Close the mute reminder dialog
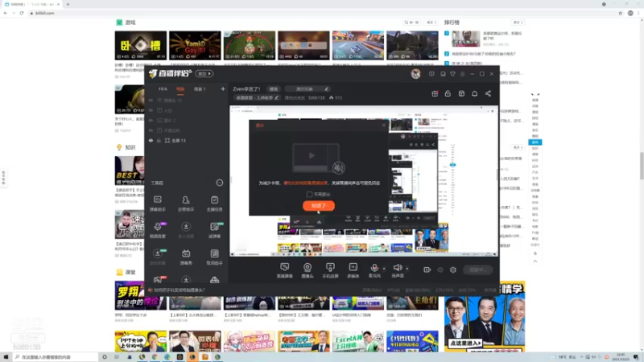 pos(384,125)
